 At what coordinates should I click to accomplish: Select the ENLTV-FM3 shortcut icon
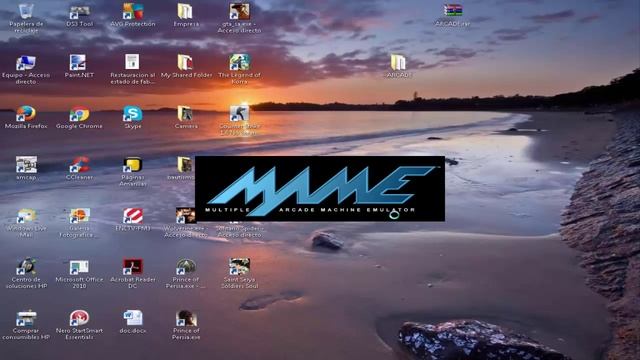[x=133, y=216]
